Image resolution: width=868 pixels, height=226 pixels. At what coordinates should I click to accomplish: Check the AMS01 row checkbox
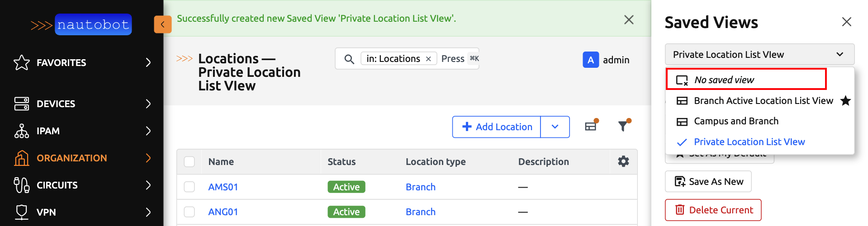point(190,187)
